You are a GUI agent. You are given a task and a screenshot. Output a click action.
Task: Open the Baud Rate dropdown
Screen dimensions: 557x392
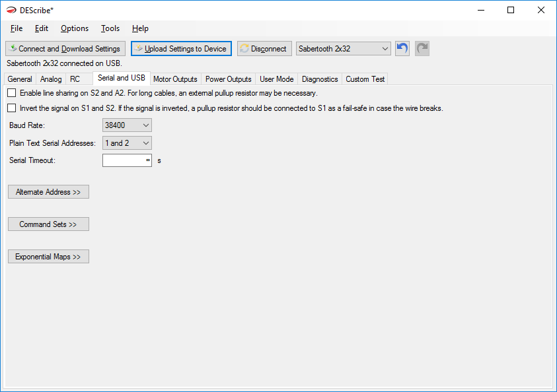point(127,125)
